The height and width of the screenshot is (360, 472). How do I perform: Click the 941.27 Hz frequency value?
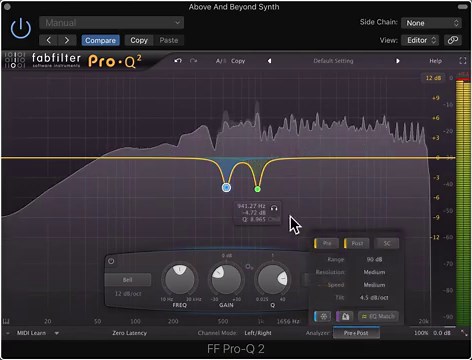tap(252, 206)
